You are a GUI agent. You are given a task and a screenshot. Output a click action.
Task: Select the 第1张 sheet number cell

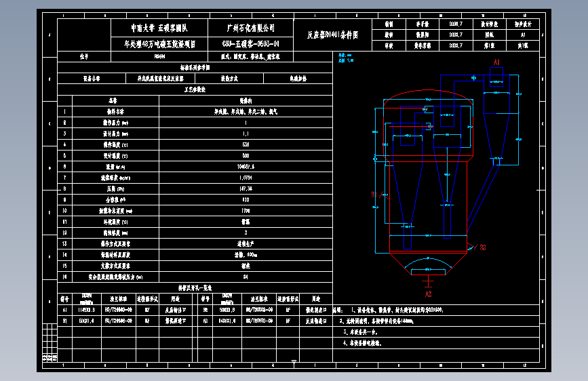coord(490,45)
